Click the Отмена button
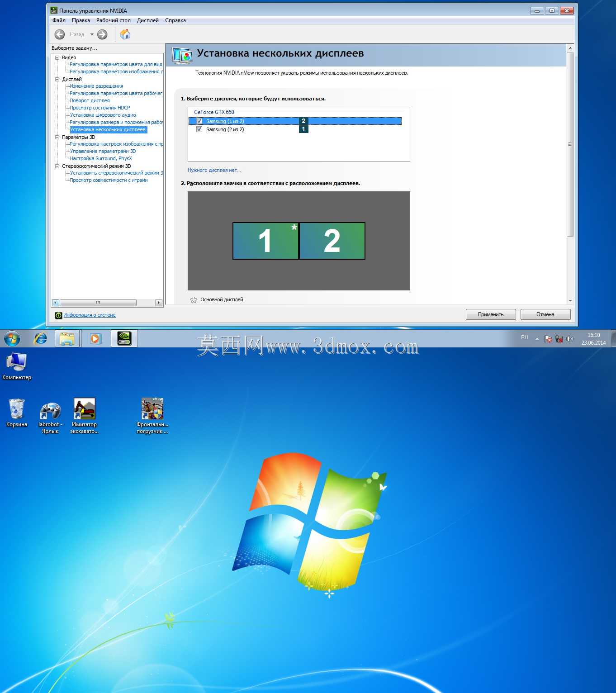Screen dimensions: 616x693 (x=545, y=314)
